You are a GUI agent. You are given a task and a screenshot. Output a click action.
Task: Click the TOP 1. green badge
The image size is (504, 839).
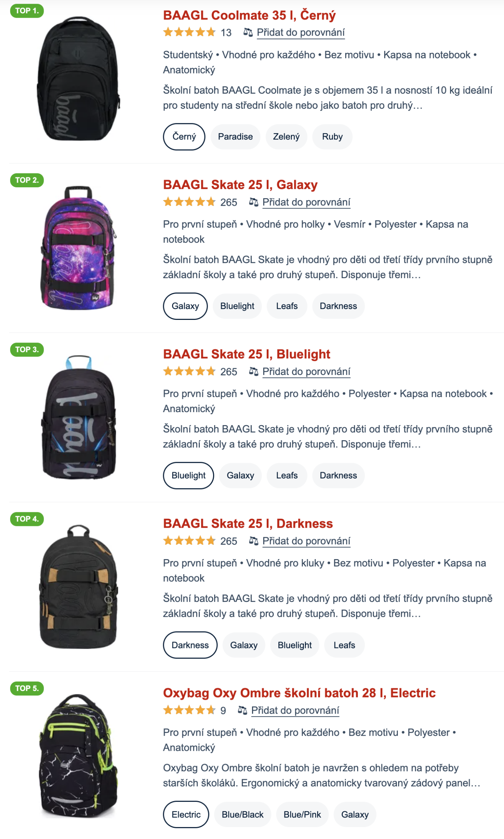click(27, 11)
